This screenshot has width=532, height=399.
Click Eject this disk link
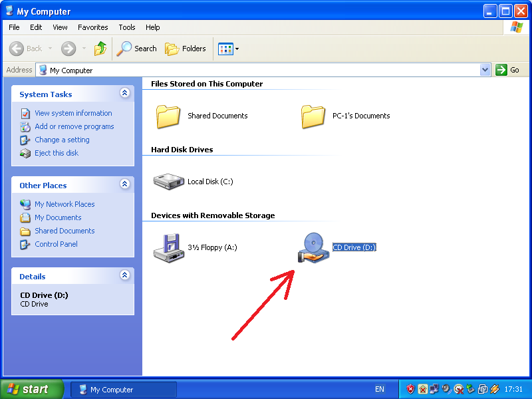[x=57, y=153]
